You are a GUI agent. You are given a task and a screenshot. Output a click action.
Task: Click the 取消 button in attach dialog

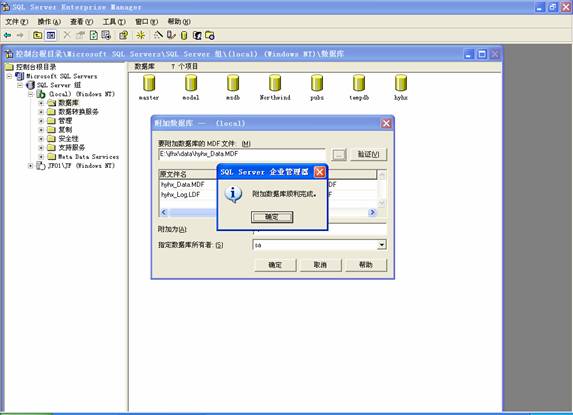[x=320, y=265]
